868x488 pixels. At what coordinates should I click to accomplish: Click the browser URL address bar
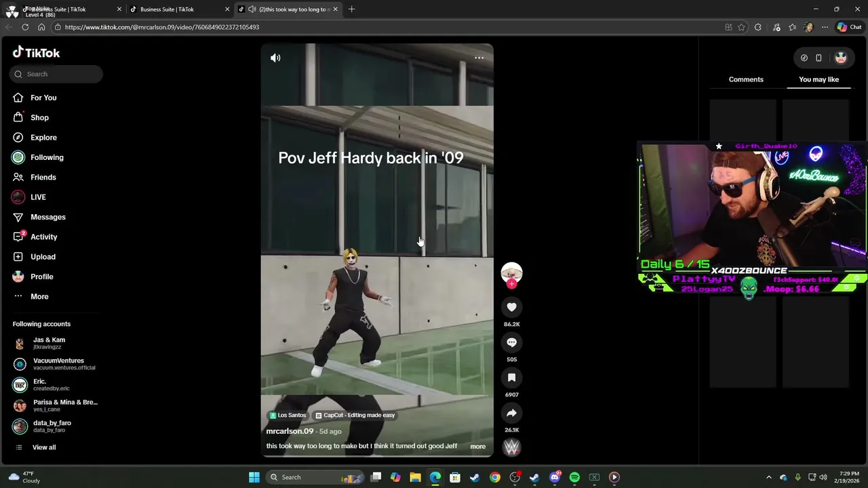tap(387, 27)
